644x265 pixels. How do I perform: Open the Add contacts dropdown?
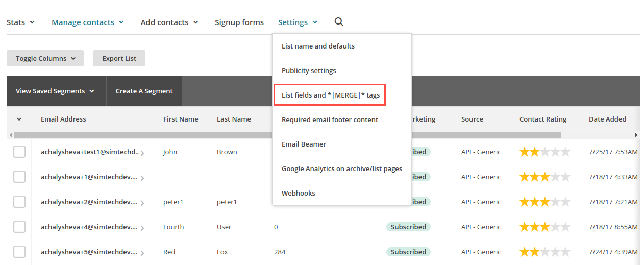(169, 22)
